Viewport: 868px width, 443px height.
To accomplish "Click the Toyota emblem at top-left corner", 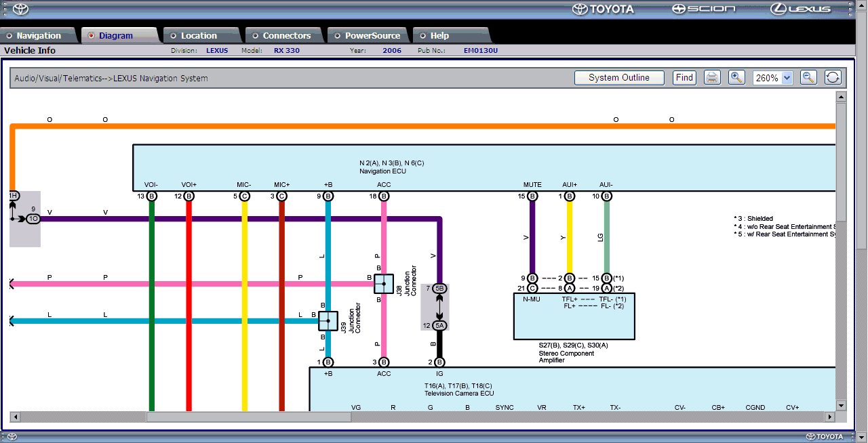I will pos(20,9).
